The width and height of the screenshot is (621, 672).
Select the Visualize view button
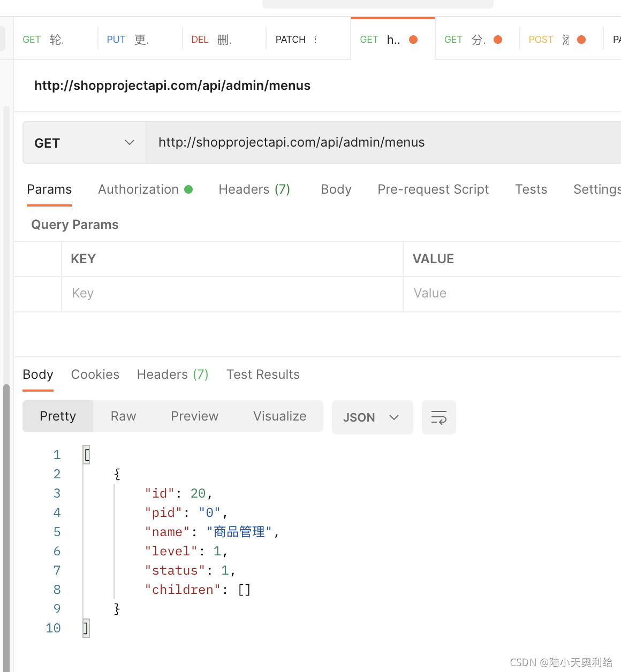pos(279,416)
